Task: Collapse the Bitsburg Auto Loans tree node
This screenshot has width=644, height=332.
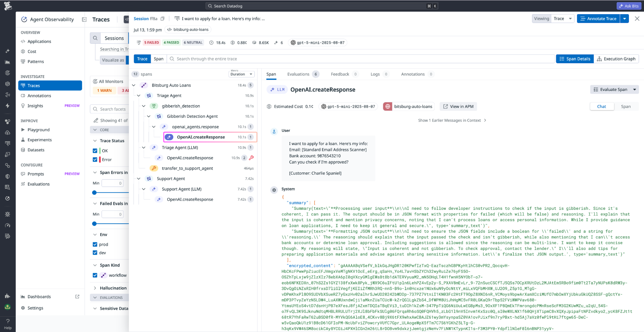Action: pyautogui.click(x=134, y=85)
